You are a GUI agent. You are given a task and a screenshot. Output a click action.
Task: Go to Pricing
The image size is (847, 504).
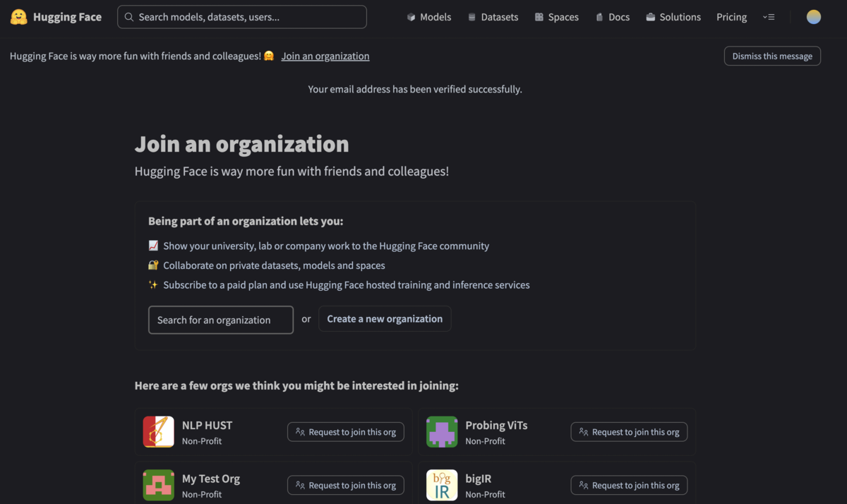tap(731, 17)
